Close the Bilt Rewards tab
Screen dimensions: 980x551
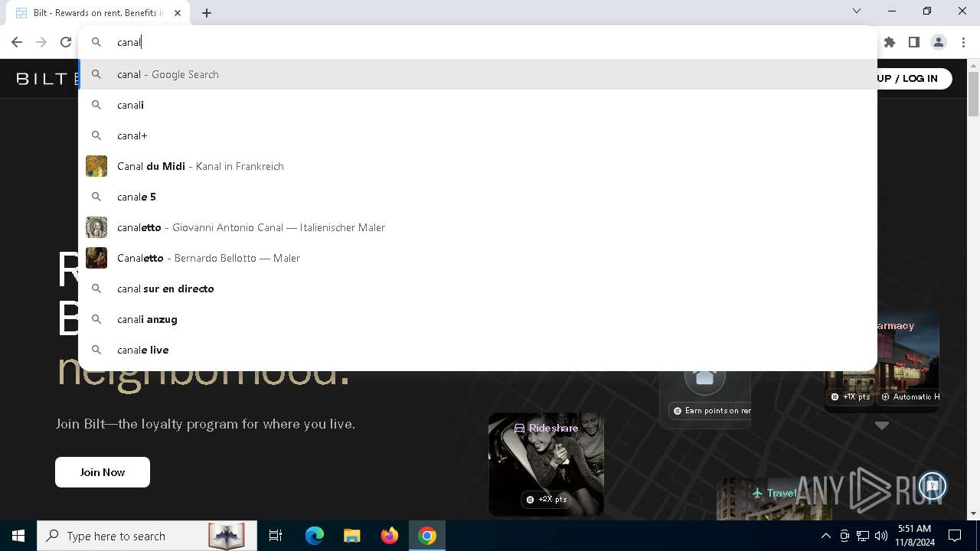[178, 13]
